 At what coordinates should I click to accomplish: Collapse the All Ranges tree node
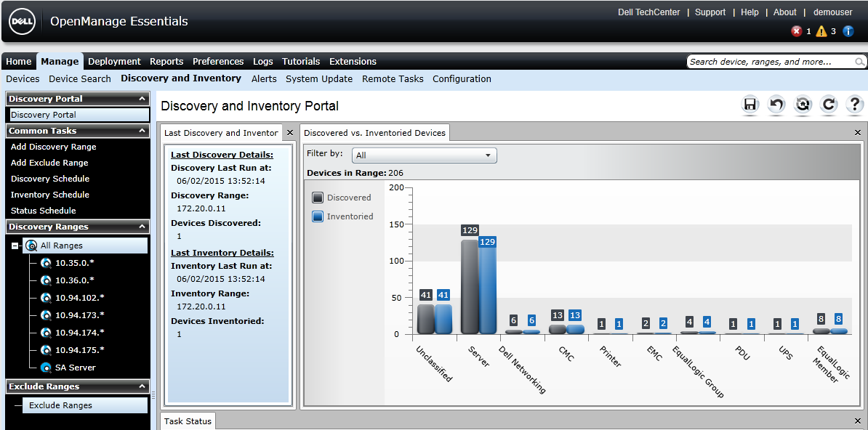[x=15, y=246]
